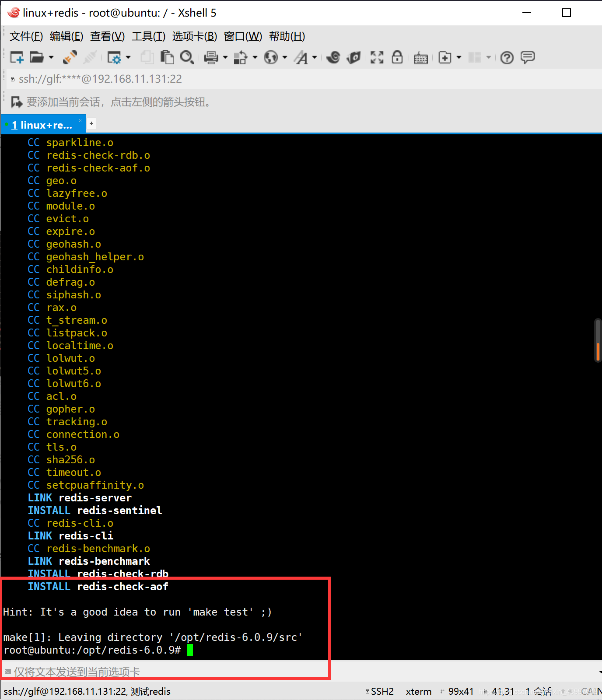Expand the new tab layout dropdown arrow
602x700 pixels.
click(459, 57)
